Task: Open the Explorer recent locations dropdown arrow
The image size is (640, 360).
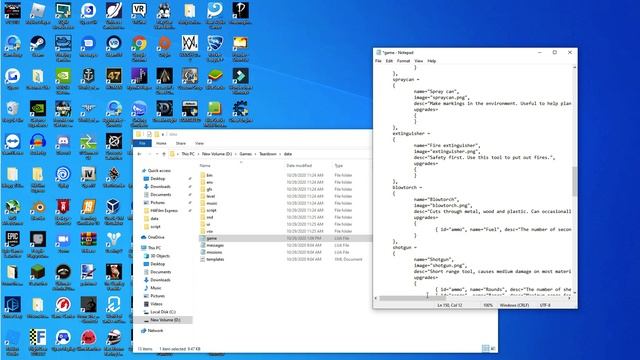Action: point(157,154)
